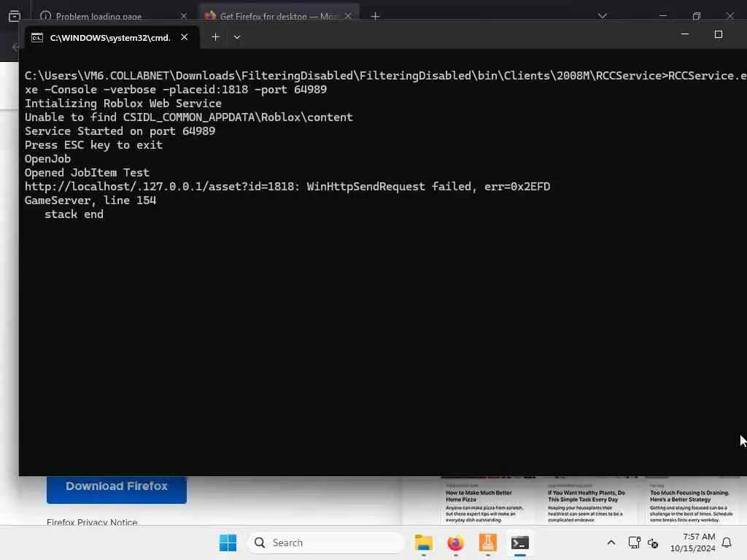Open the orange flask app on taskbar

[488, 542]
